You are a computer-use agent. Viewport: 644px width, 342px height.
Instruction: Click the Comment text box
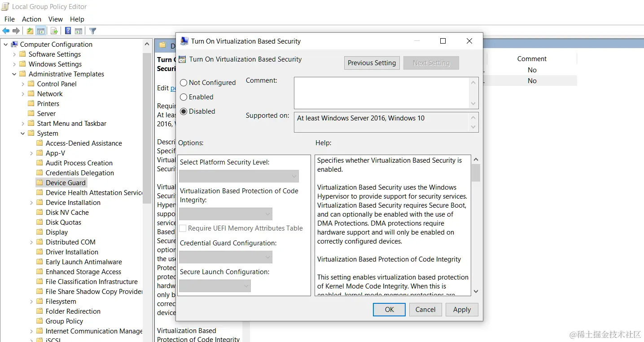pos(382,93)
